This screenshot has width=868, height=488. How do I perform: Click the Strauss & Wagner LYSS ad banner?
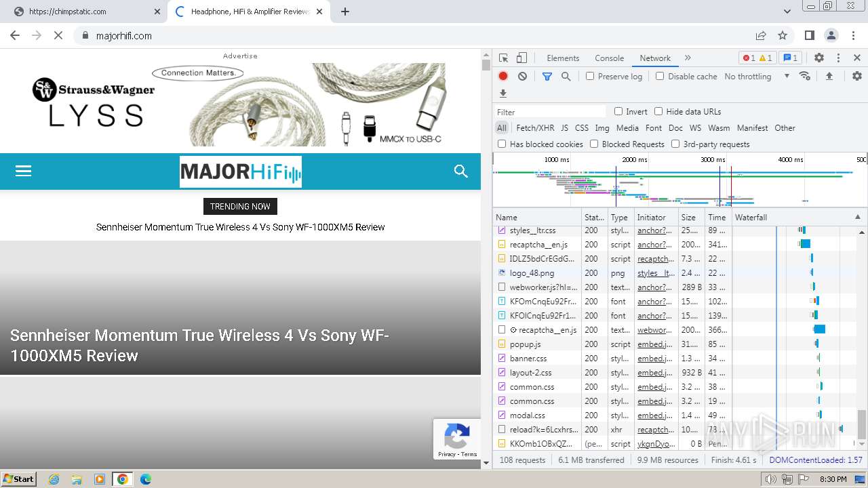coord(240,104)
